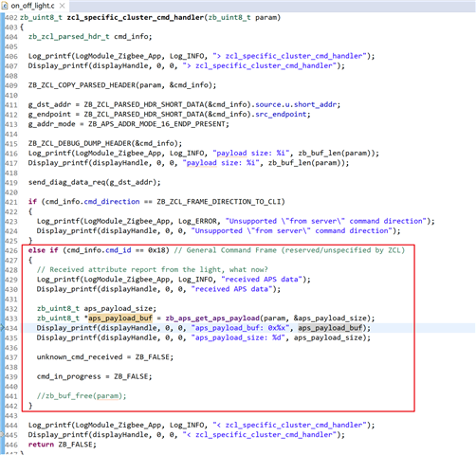Image resolution: width=476 pixels, height=455 pixels.
Task: Click the opening brace on line 403
Action: tap(22, 27)
